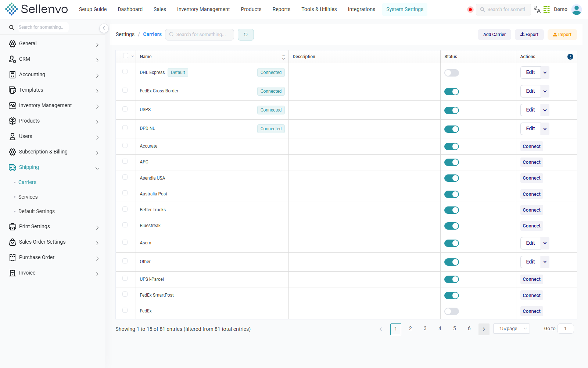Enable the DHL Express status toggle

pyautogui.click(x=451, y=73)
